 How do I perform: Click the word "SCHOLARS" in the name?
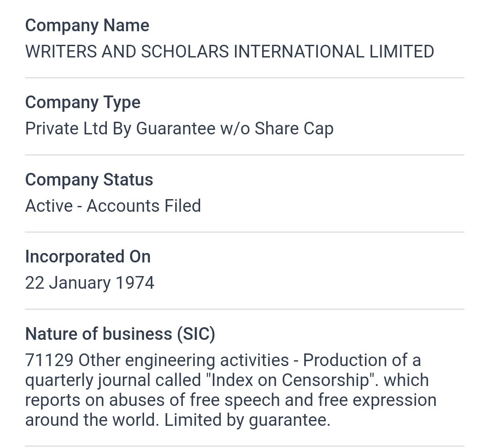(185, 52)
